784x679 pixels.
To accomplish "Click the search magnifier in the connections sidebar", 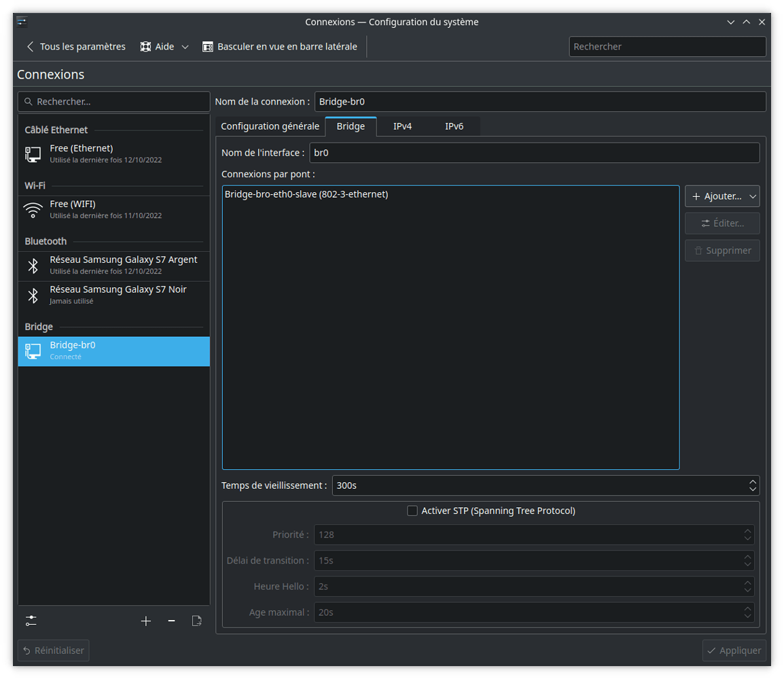I will pos(28,101).
